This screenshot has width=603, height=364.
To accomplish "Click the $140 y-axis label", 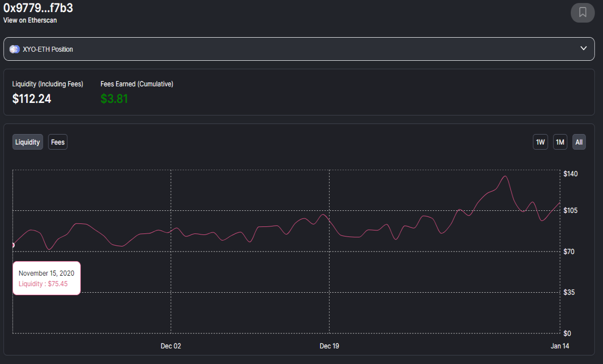I will click(570, 174).
